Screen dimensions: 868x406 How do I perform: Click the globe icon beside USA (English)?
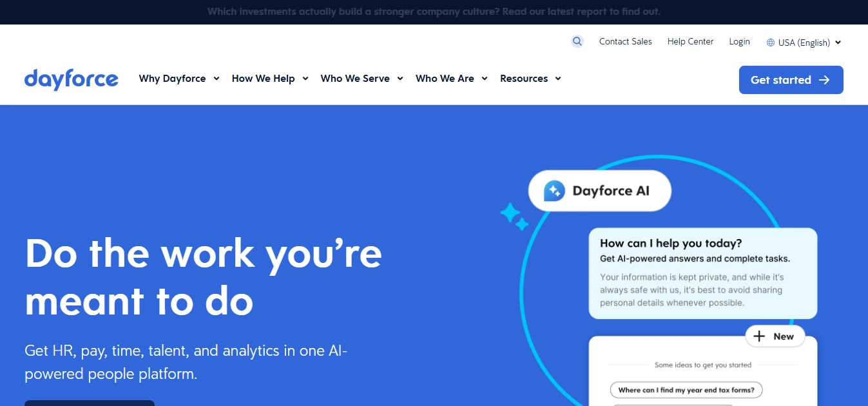(x=771, y=43)
